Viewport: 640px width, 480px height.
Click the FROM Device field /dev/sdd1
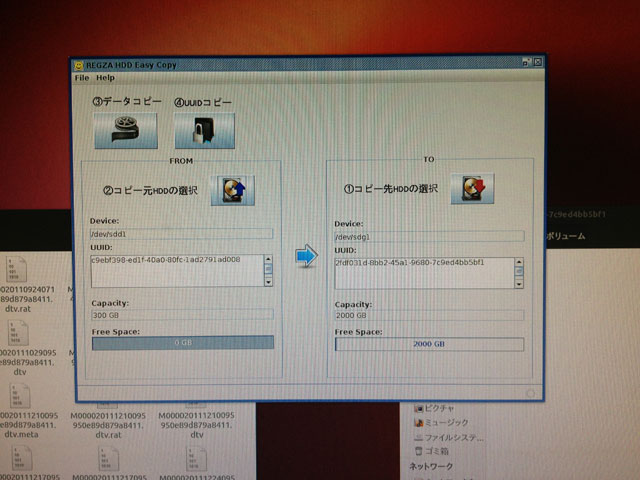pos(181,234)
